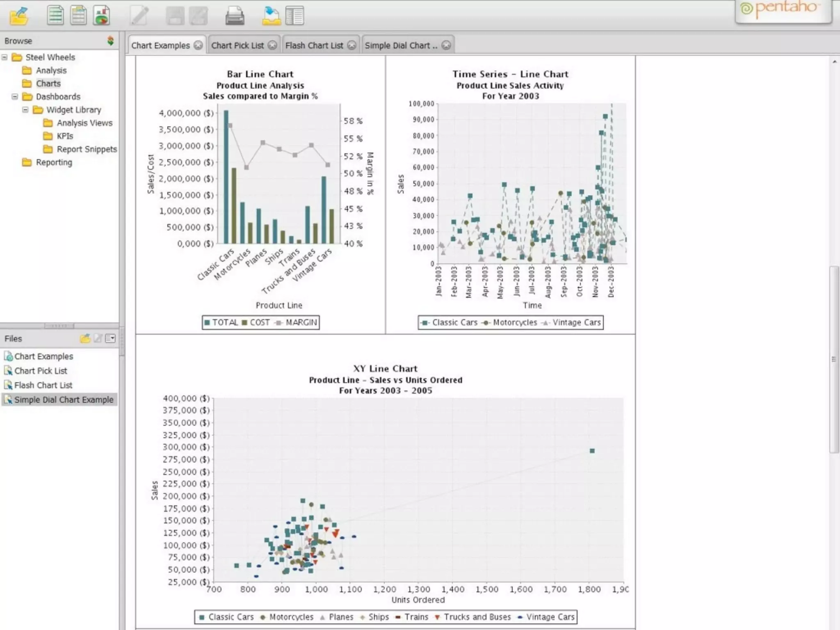840x630 pixels.
Task: Click the splitter handle between Browse and Files
Action: point(59,326)
